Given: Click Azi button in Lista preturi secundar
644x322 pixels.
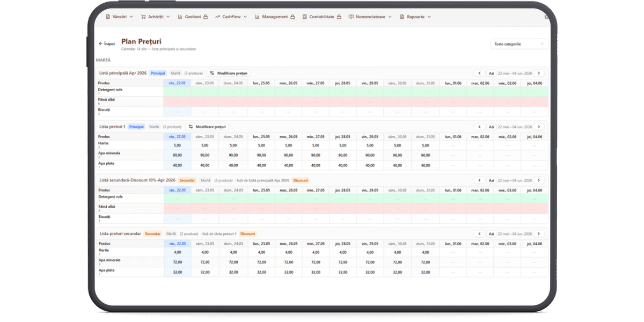Looking at the screenshot, I should [491, 233].
